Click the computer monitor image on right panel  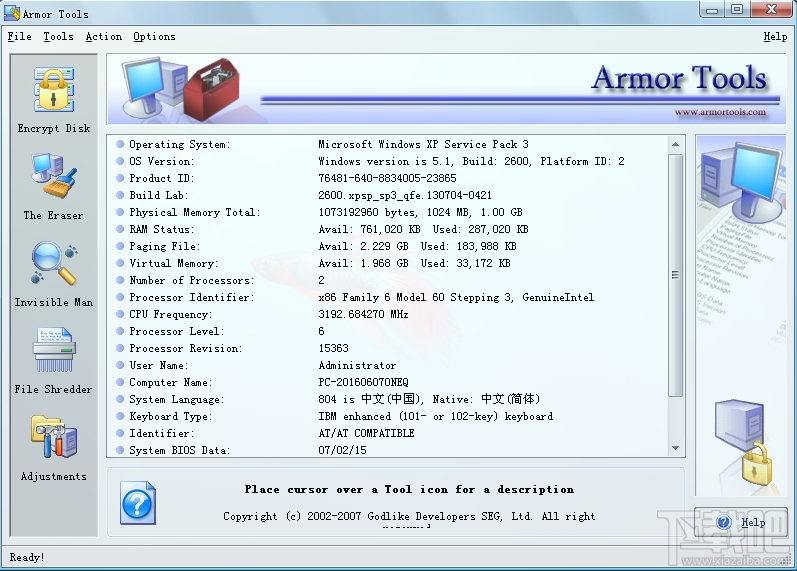click(741, 181)
